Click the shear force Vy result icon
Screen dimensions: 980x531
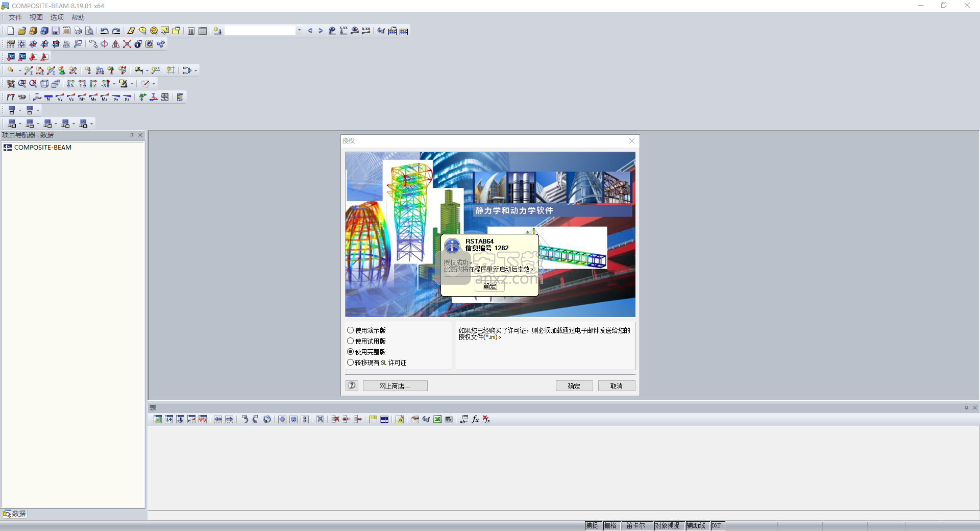60,97
